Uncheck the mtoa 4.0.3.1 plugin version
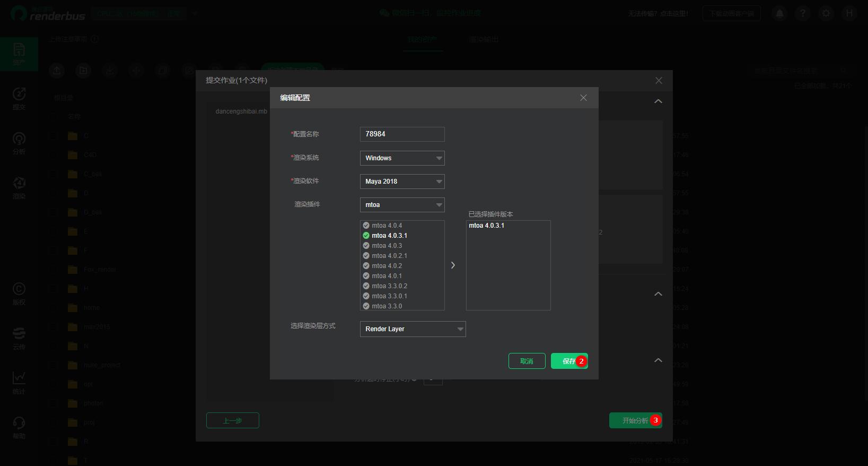 tap(366, 236)
